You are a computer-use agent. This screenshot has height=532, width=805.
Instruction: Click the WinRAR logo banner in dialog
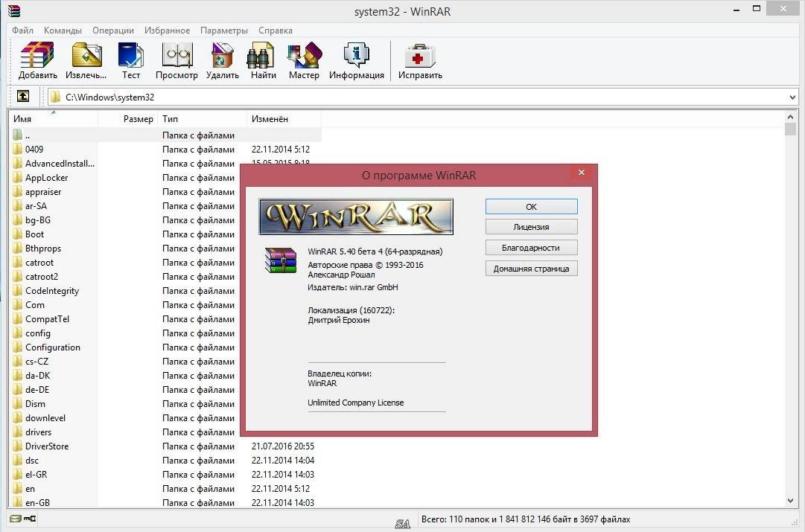(x=356, y=217)
